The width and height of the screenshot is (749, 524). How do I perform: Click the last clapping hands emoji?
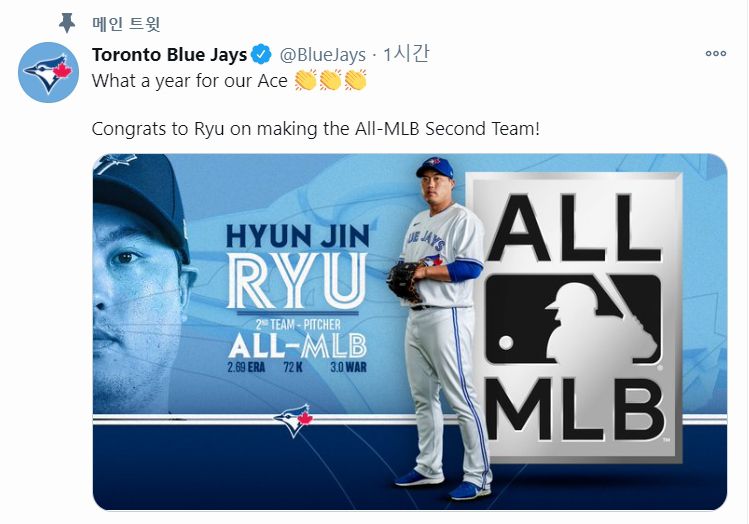[x=355, y=80]
